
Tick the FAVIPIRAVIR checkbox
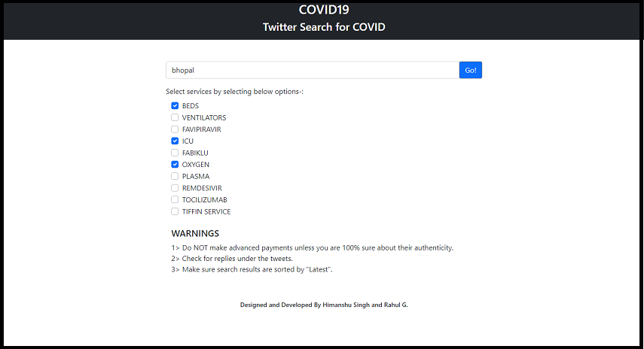click(175, 129)
